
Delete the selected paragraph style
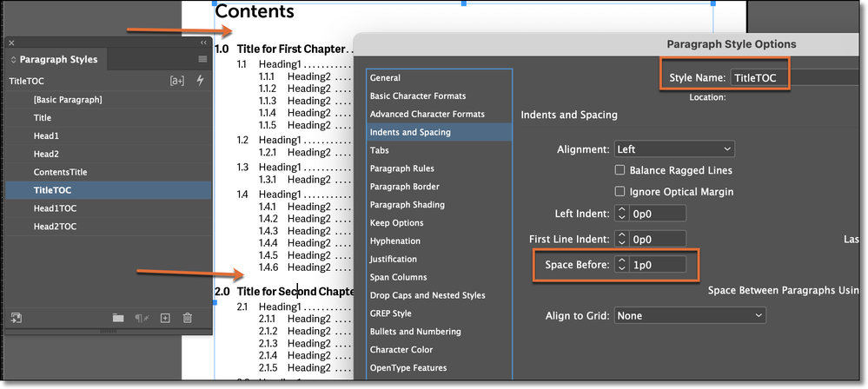187,318
